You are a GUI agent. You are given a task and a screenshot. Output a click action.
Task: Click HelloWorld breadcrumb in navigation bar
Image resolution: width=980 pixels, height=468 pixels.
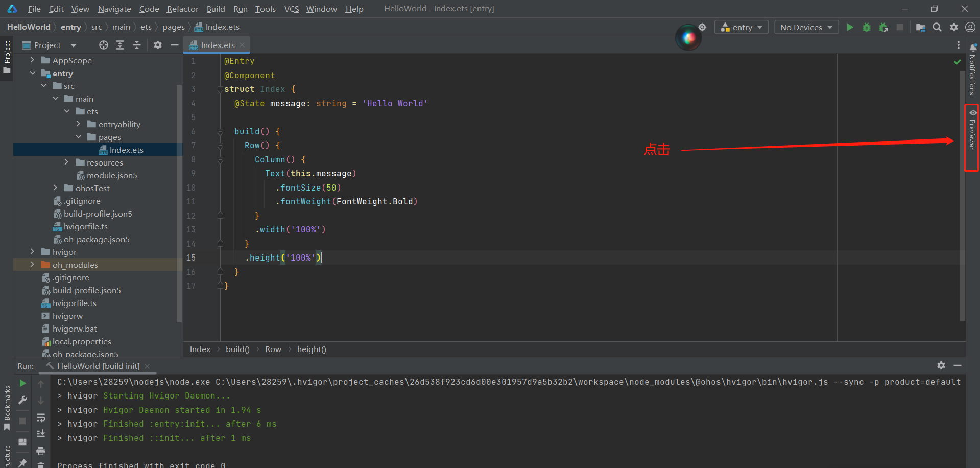point(29,27)
